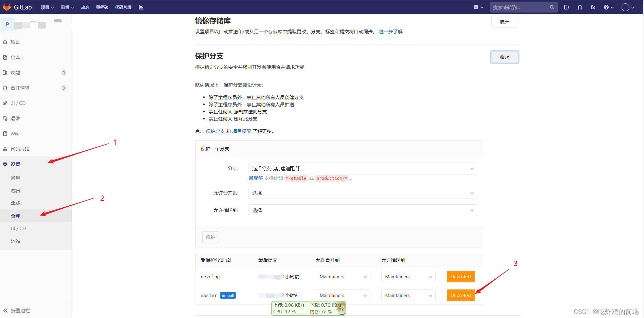Open the analytics chart icon in top bar

(x=141, y=7)
